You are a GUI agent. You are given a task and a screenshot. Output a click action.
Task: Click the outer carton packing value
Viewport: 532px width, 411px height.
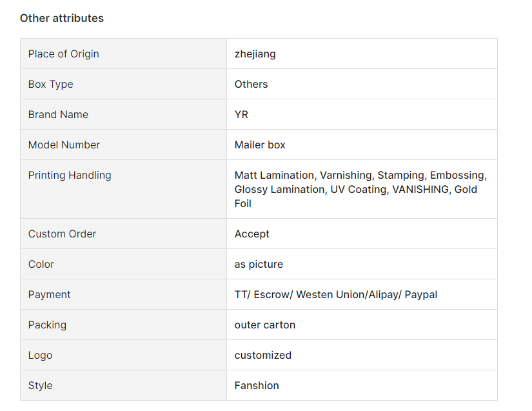[265, 325]
